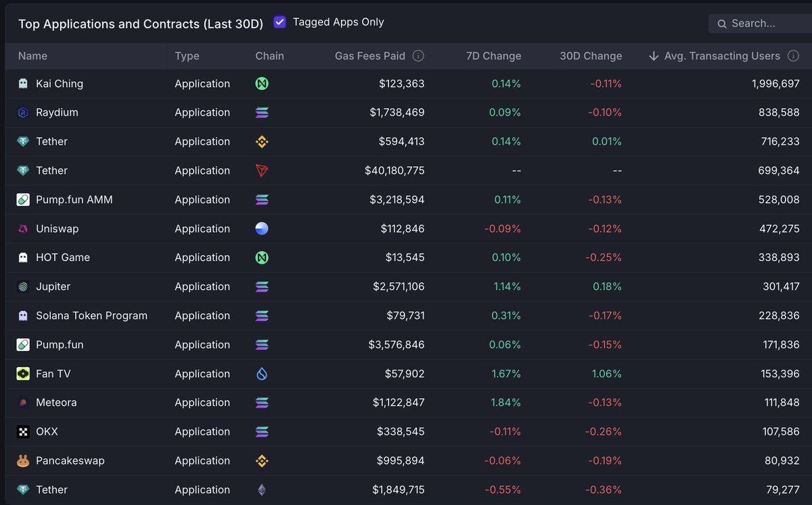The width and height of the screenshot is (812, 505).
Task: Click the NEAR chain icon in HOT Game row
Action: tap(262, 258)
